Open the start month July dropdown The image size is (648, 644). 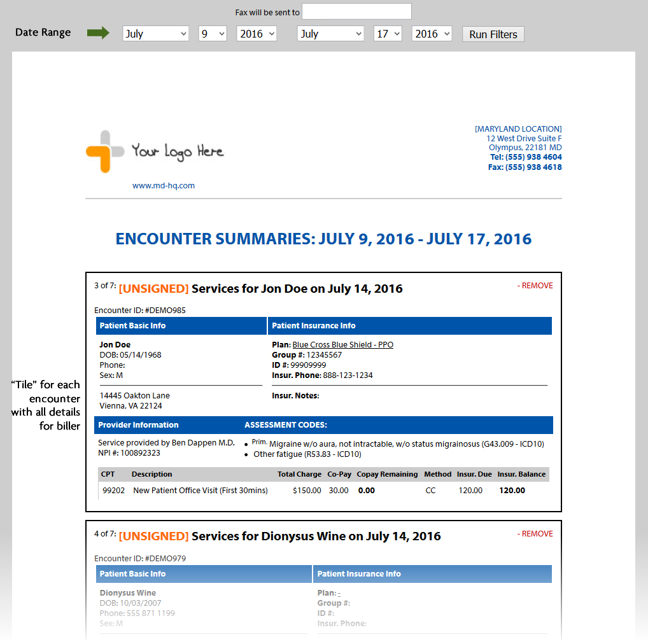pyautogui.click(x=155, y=34)
